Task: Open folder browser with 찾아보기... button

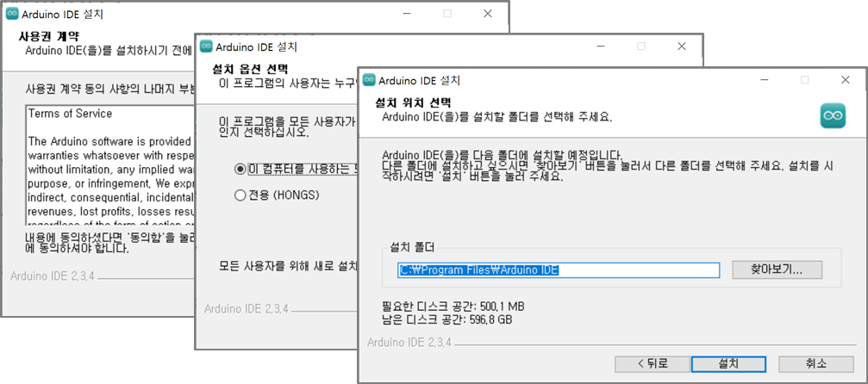Action: click(777, 270)
